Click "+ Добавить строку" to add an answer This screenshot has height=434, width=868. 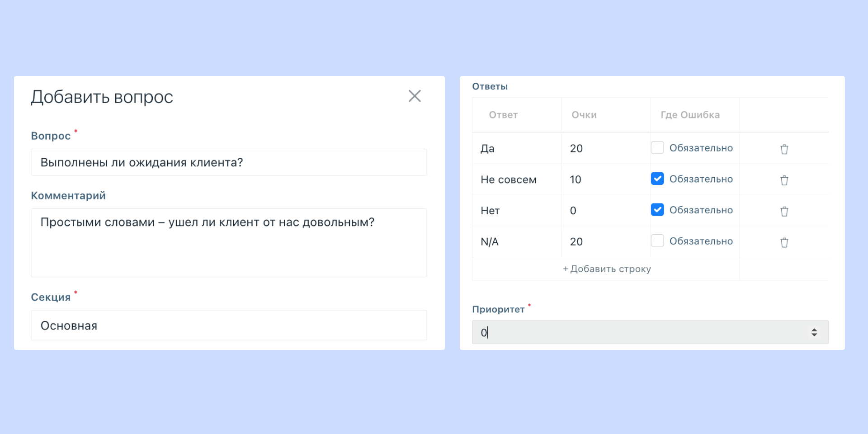coord(606,269)
